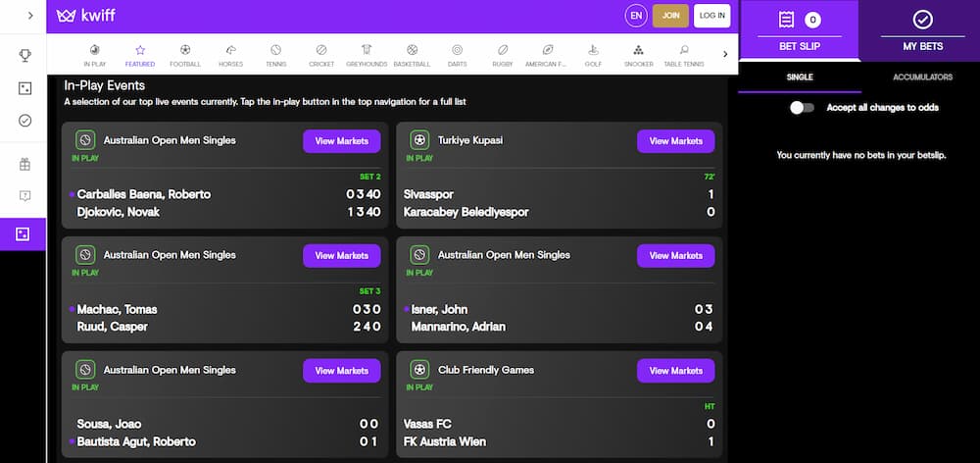The image size is (980, 463).
Task: Open the American Football section
Action: 548,56
